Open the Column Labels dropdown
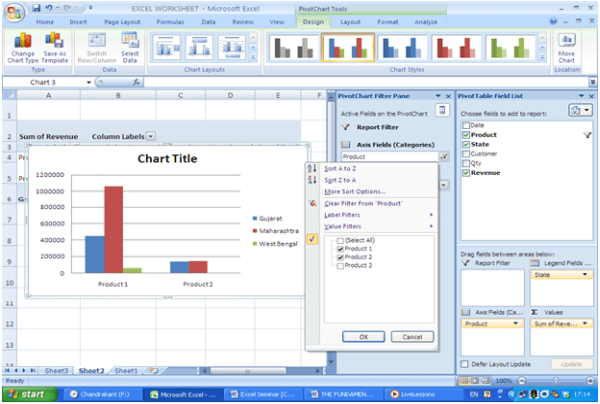This screenshot has width=600, height=404. click(151, 135)
